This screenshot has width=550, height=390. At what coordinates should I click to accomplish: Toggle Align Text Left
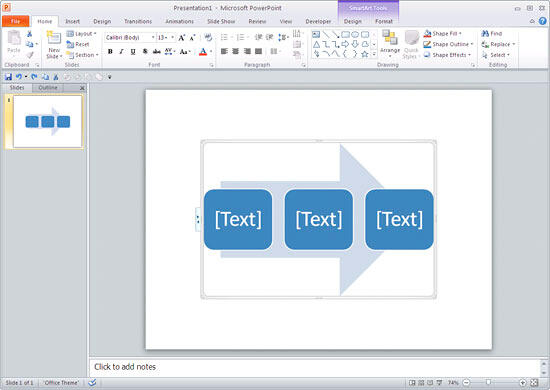(224, 52)
